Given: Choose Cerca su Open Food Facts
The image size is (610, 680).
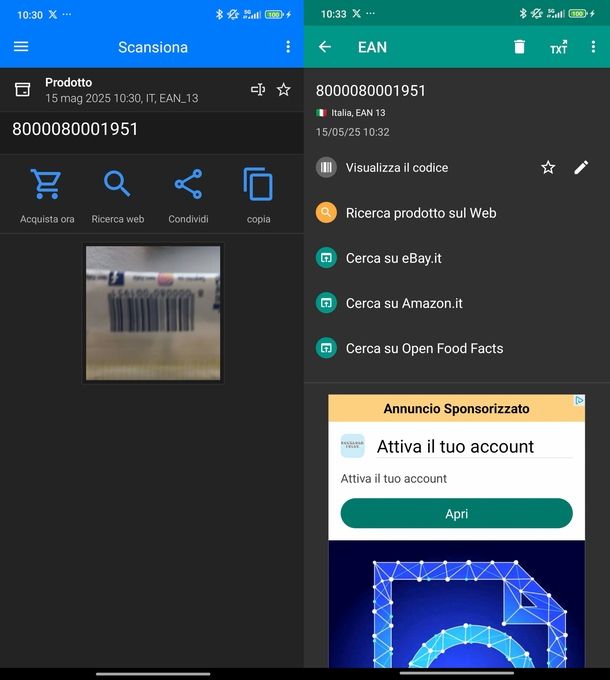Looking at the screenshot, I should 424,348.
